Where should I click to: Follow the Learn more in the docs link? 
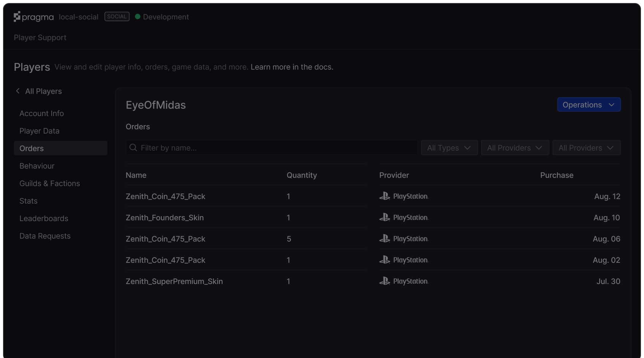[x=292, y=67]
